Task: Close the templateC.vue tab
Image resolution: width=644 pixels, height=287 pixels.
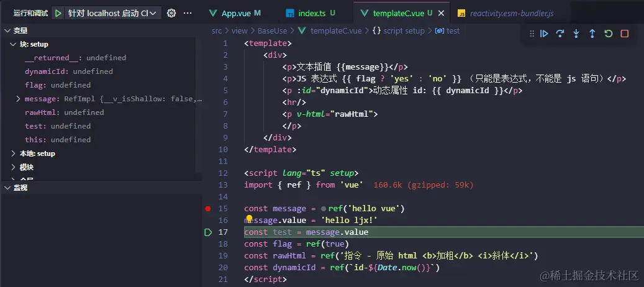Action: tap(441, 13)
